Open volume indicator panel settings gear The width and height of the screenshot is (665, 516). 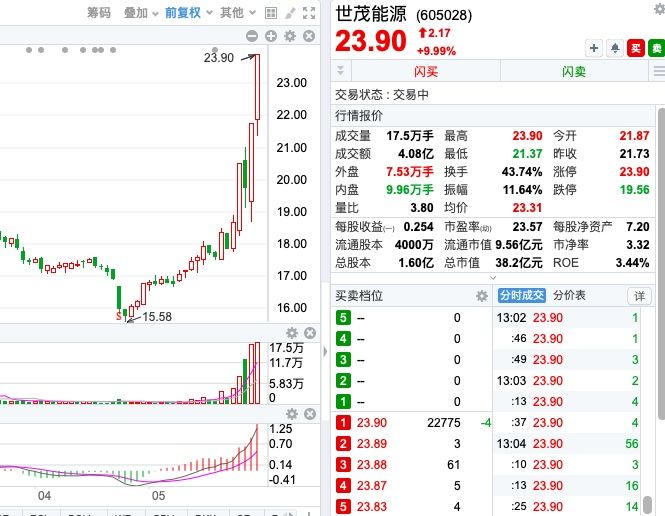pos(292,333)
